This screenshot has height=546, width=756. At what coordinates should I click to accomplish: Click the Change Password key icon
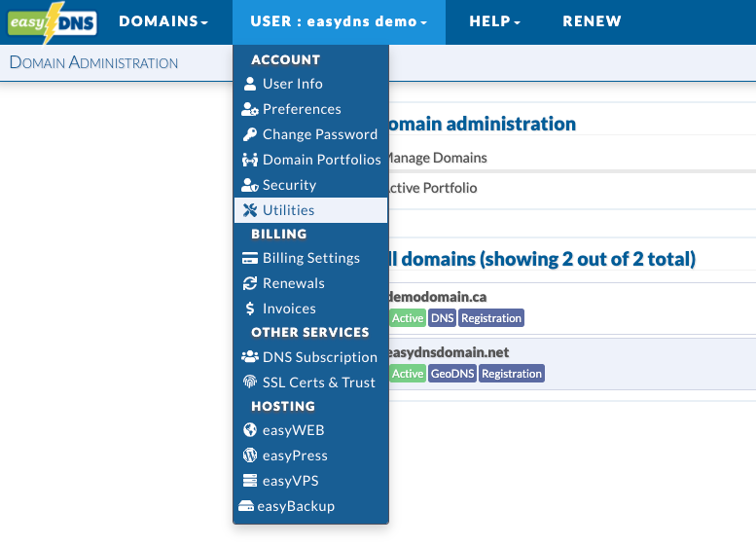click(x=250, y=134)
